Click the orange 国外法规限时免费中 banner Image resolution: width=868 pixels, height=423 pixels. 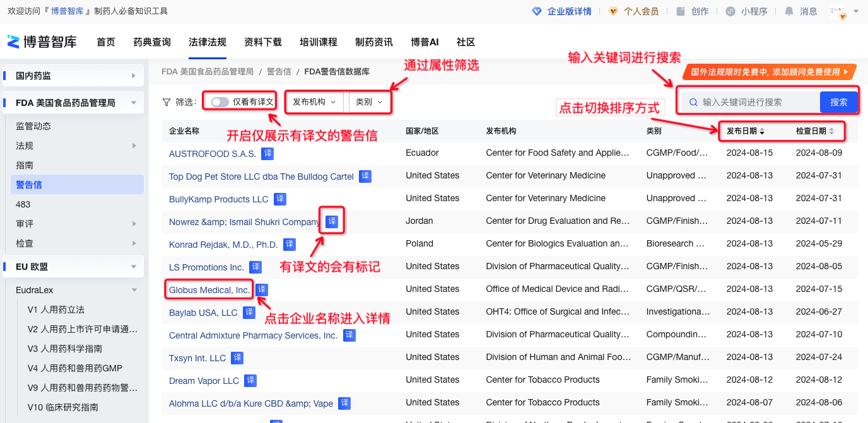pos(770,72)
